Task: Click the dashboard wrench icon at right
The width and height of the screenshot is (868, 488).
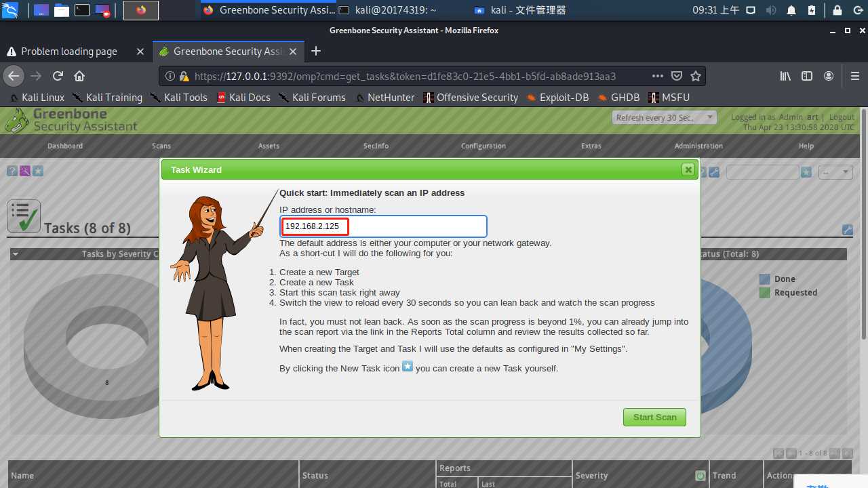Action: click(847, 230)
